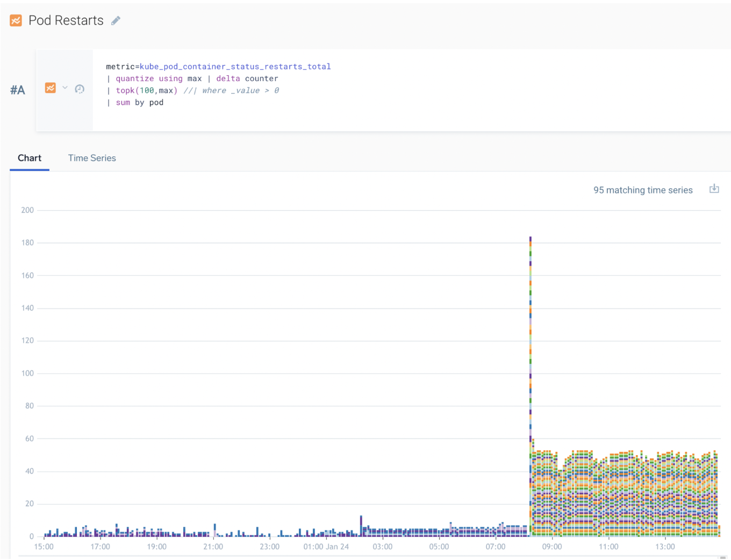Switch to the Time Series tab
The height and width of the screenshot is (560, 731).
[92, 157]
